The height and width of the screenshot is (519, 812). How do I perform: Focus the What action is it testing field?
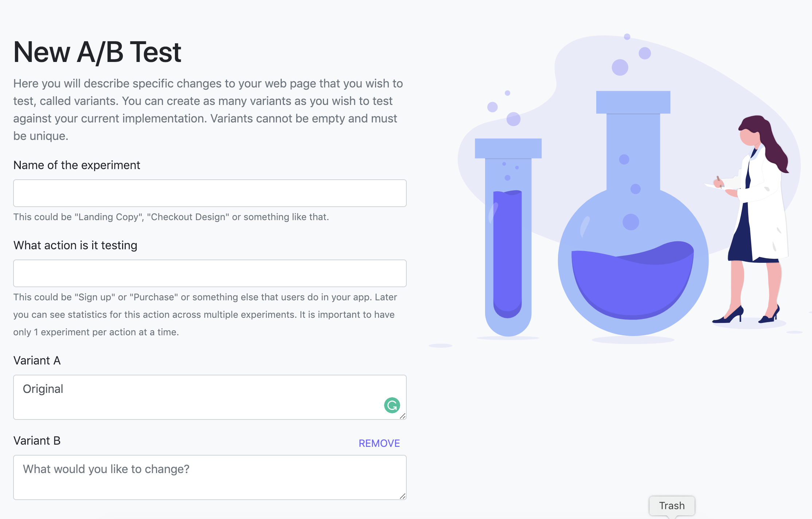210,273
